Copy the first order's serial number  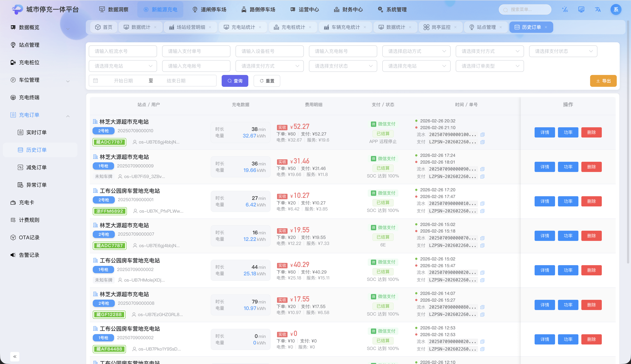point(482,135)
